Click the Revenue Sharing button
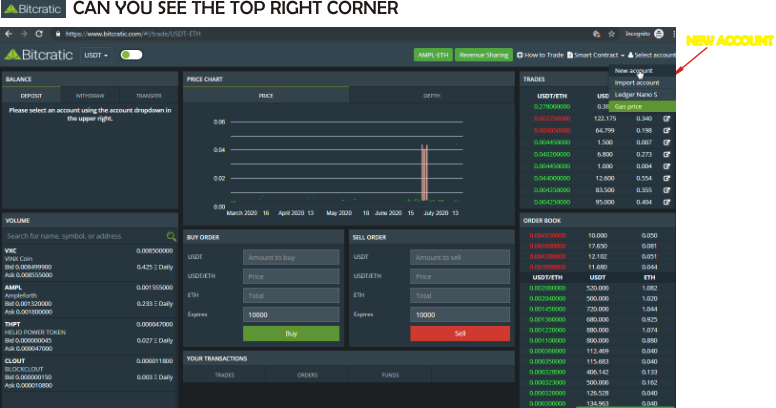The width and height of the screenshot is (776, 408). point(484,55)
